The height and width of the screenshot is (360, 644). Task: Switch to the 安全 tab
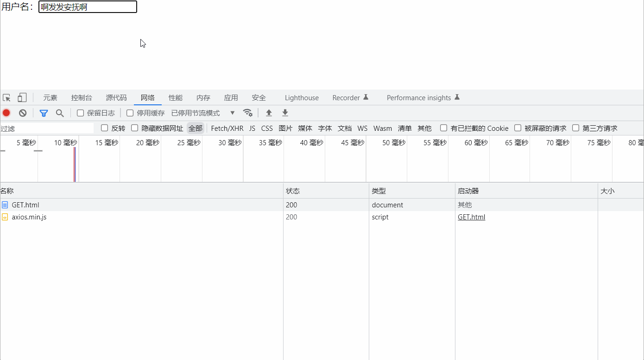[x=259, y=98]
